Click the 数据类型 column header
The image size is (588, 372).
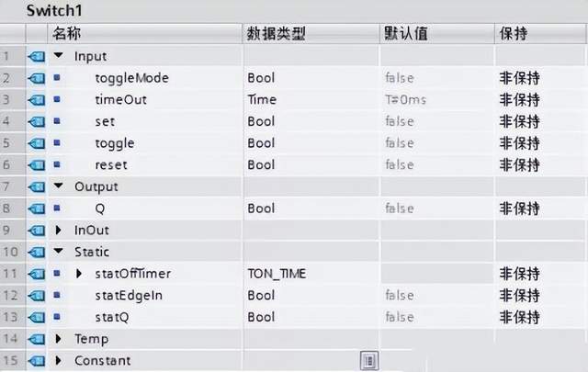click(276, 34)
